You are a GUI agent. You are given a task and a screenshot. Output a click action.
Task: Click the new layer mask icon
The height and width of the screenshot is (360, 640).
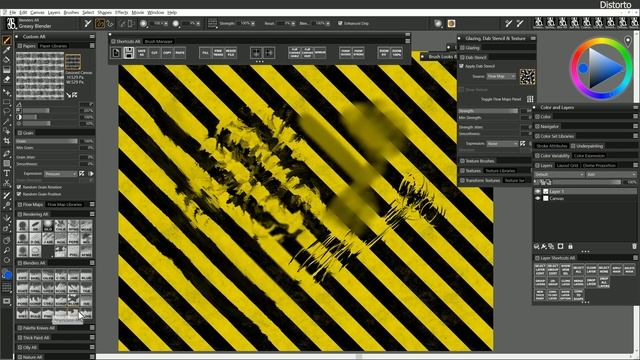pyautogui.click(x=560, y=246)
